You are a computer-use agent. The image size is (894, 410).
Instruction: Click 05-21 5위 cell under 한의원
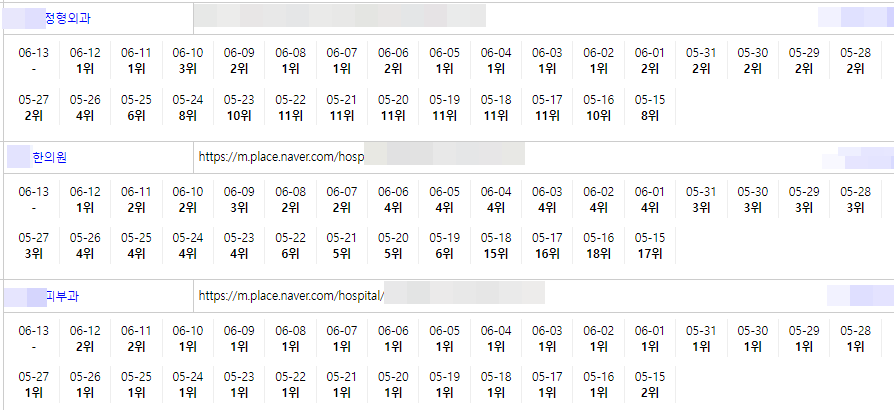point(342,246)
